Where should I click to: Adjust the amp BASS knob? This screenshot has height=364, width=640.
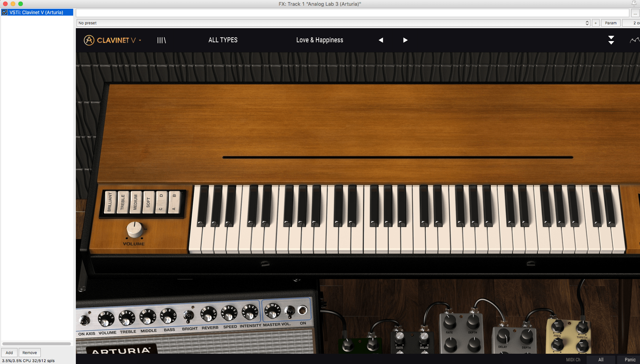click(x=168, y=315)
